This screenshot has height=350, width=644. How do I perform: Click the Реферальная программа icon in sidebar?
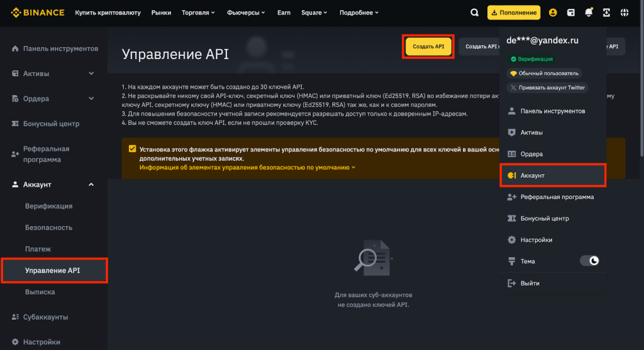tap(15, 155)
